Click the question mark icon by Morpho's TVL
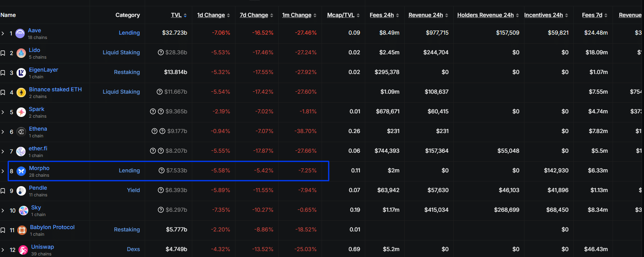This screenshot has height=257, width=644. coord(162,170)
